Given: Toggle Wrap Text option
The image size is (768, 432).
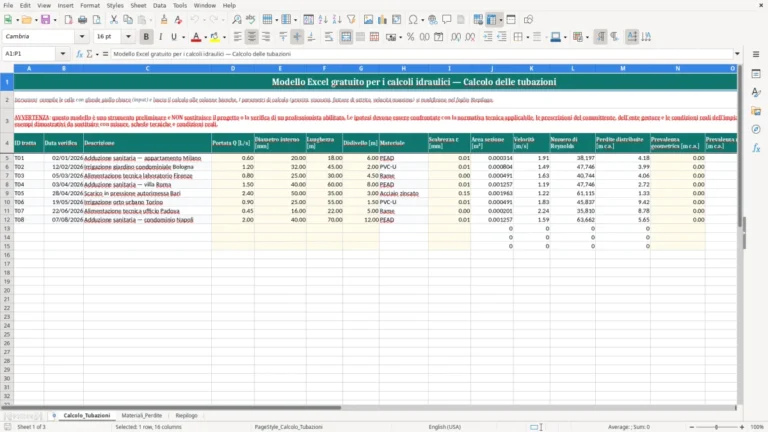Looking at the screenshot, I should 329,37.
